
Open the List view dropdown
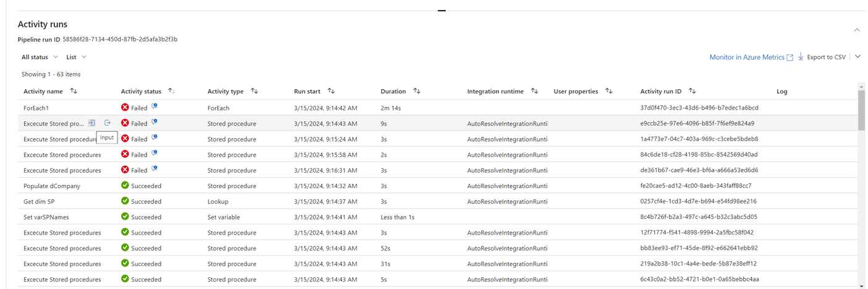point(76,57)
